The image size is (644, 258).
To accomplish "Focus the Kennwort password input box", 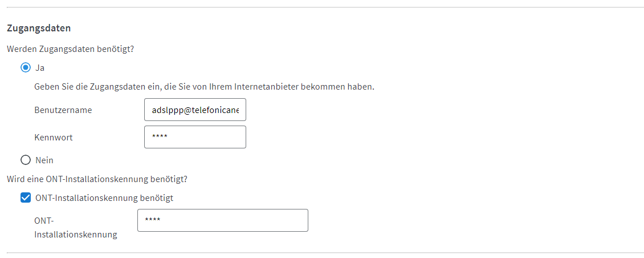I will click(x=195, y=137).
